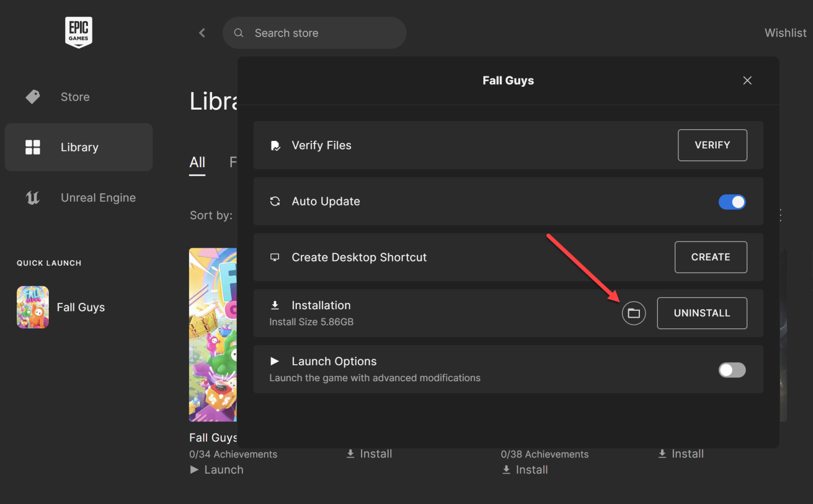Click Fall Guys quick launch label

pos(81,308)
